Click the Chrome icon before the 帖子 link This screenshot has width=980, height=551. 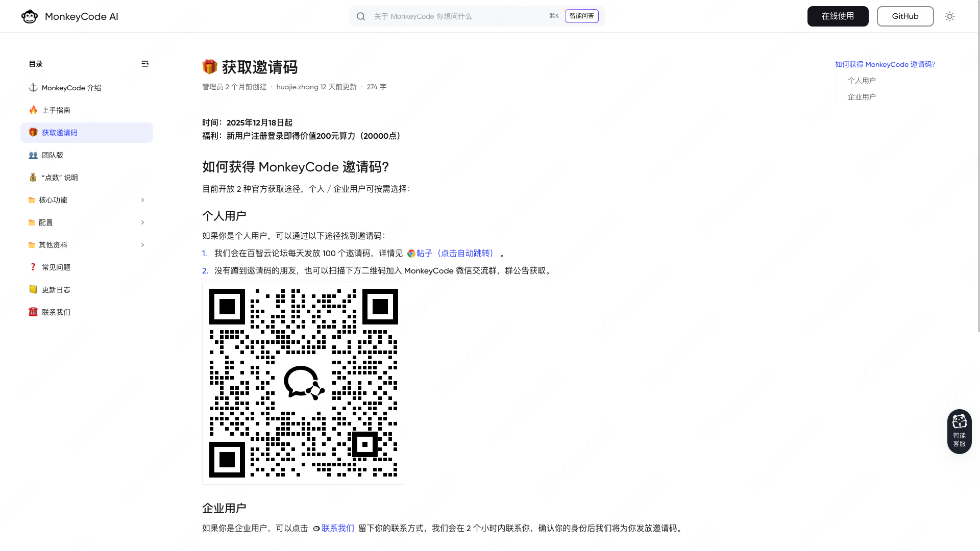pos(411,254)
